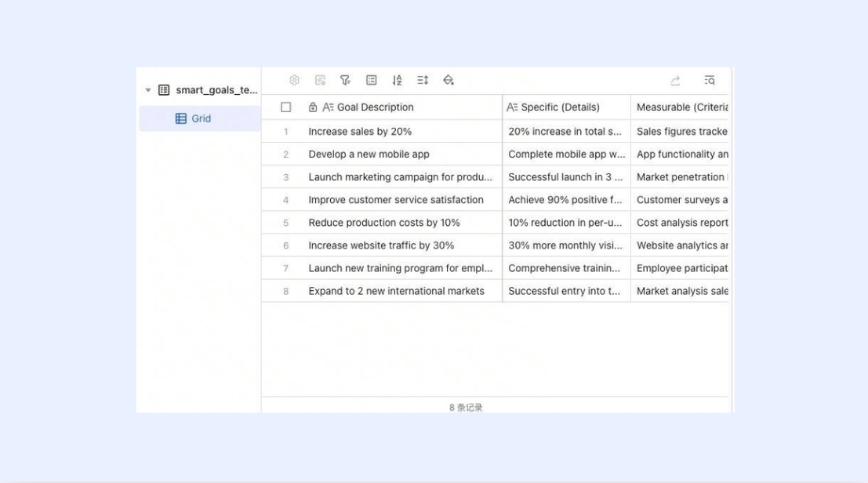This screenshot has width=868, height=483.
Task: Collapse the smart_goals_te... tree arrow
Action: click(x=148, y=89)
